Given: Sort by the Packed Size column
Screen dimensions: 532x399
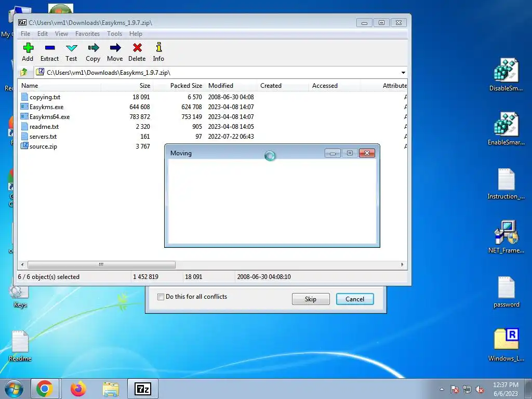Looking at the screenshot, I should tap(179, 86).
